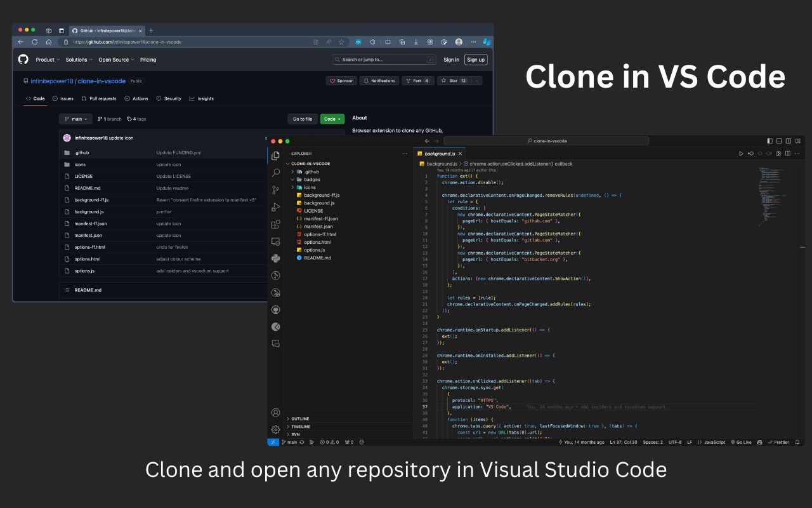This screenshot has height=508, width=812.
Task: Bookmark the page with the star icon
Action: (x=341, y=42)
